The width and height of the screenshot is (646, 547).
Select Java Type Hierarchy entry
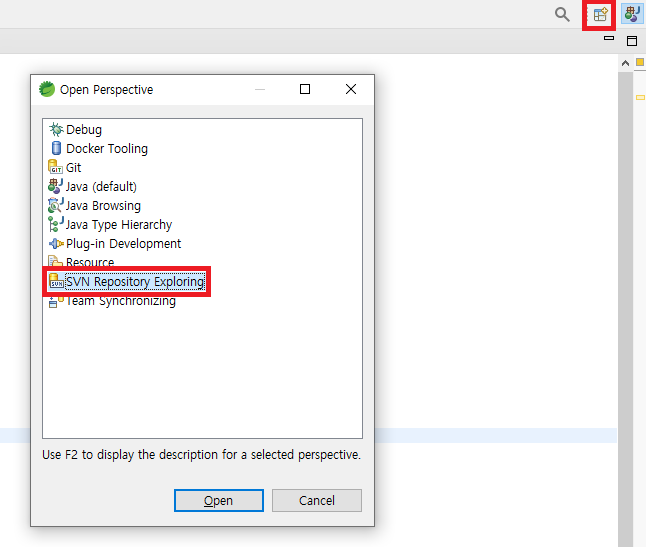coord(119,224)
